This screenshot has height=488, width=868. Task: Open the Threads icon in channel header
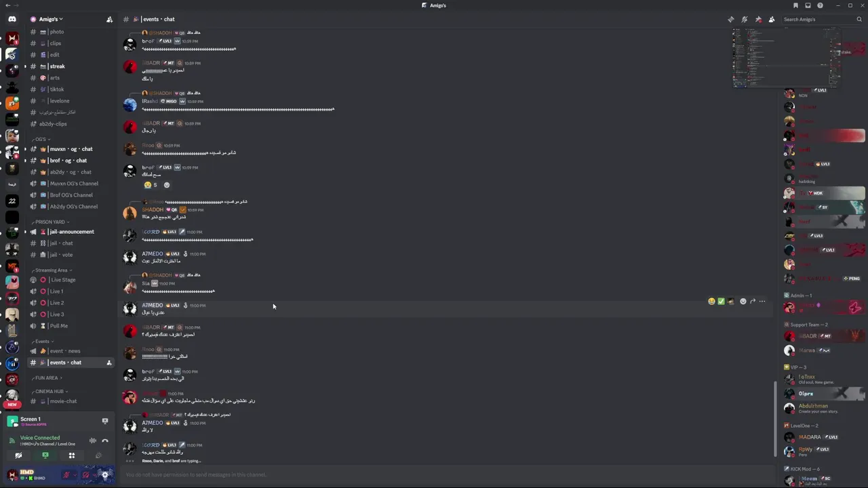[x=731, y=19]
